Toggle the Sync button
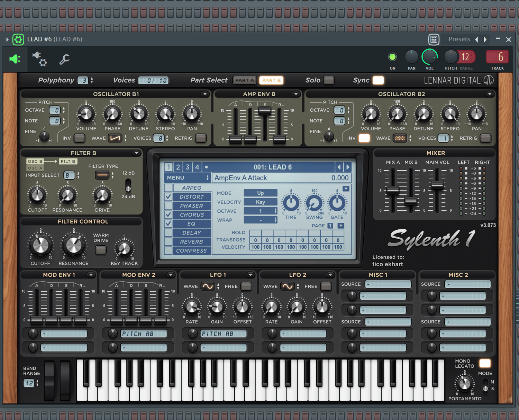Viewport: 519px width, 420px height. point(378,81)
